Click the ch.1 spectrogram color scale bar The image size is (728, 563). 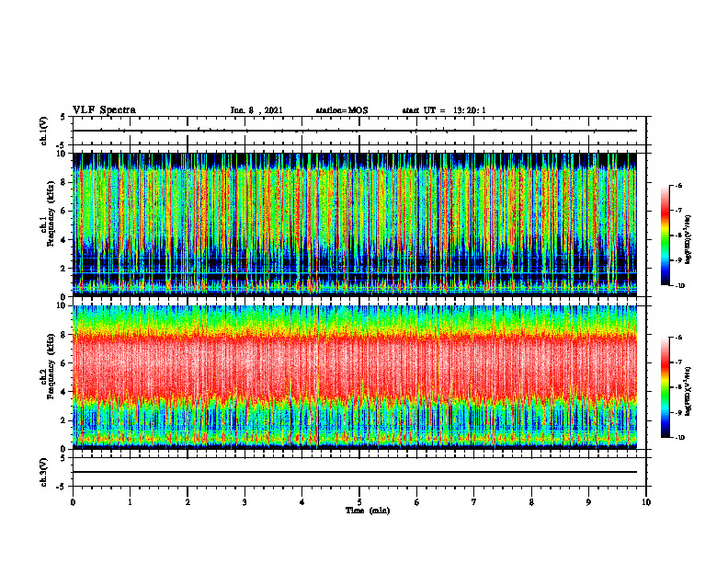tap(665, 236)
